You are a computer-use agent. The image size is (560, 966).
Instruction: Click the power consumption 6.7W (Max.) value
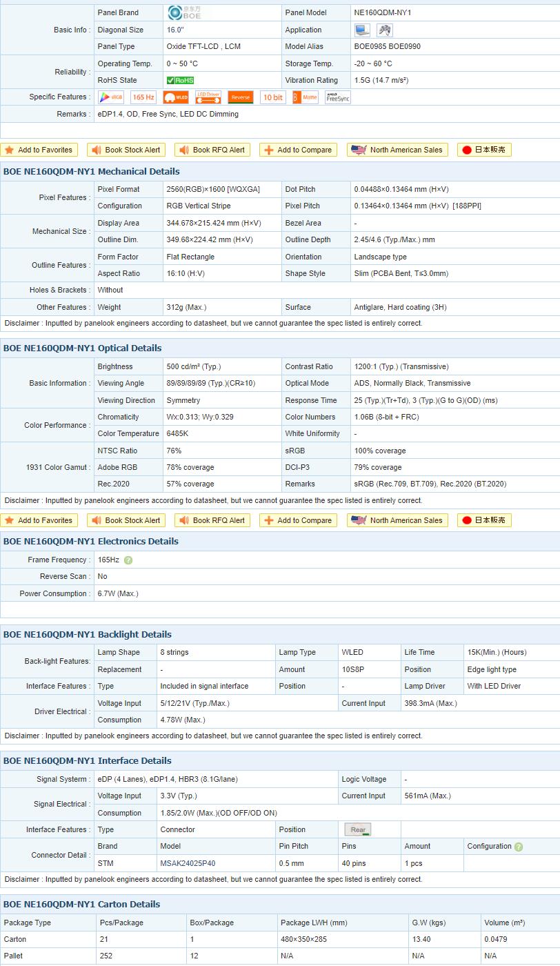coord(118,593)
